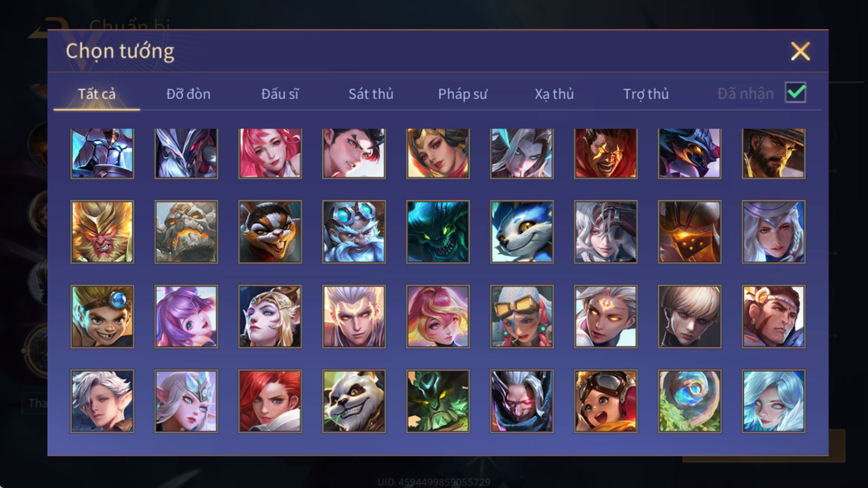Pick the panda hero portrait

tap(354, 401)
